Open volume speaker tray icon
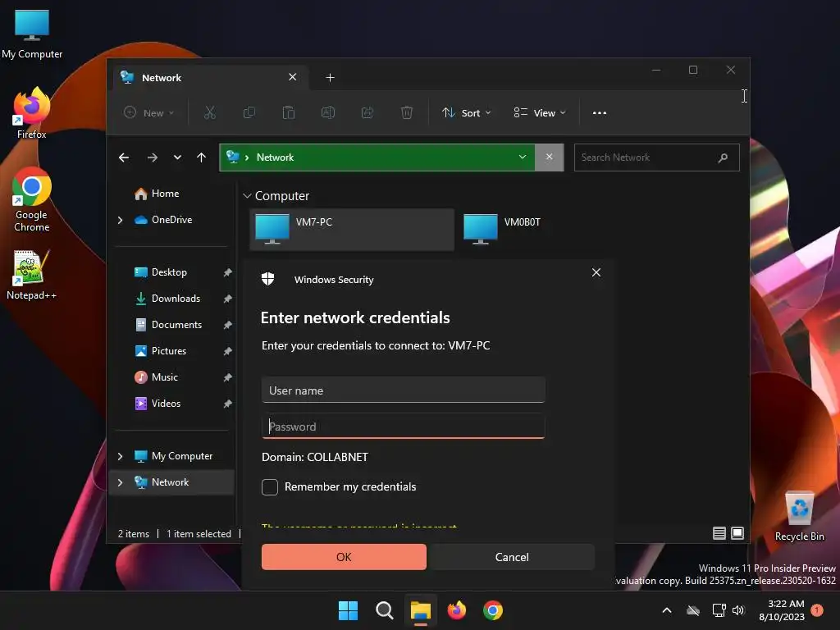The height and width of the screenshot is (630, 840). tap(738, 610)
